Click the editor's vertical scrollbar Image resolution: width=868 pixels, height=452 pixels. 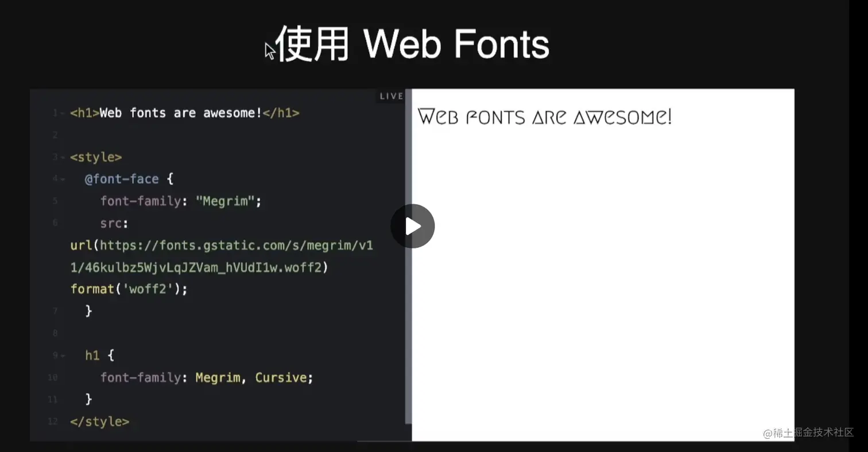[x=408, y=256]
